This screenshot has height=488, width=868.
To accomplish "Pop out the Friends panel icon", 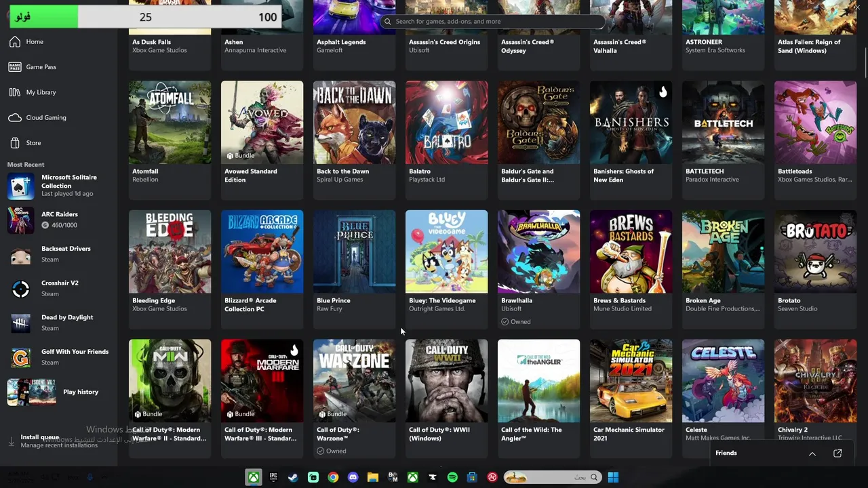I will click(837, 453).
